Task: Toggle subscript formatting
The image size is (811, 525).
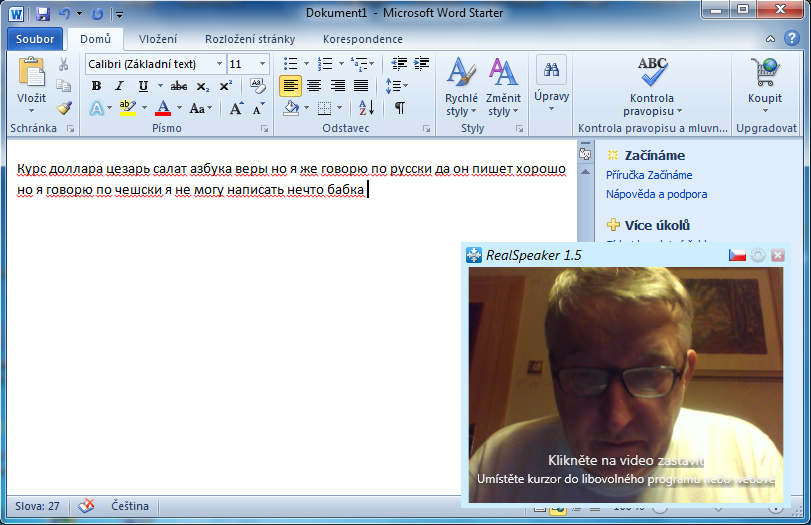Action: pos(203,86)
